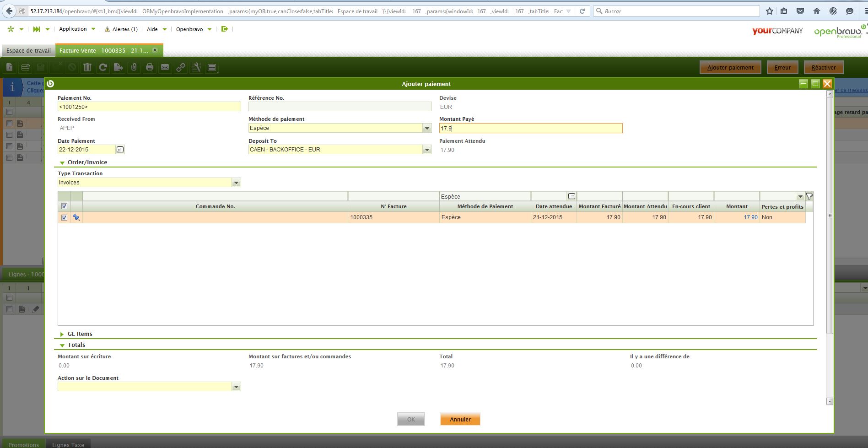Click the browser home icon
Viewport: 868px width, 448px height.
click(x=816, y=11)
